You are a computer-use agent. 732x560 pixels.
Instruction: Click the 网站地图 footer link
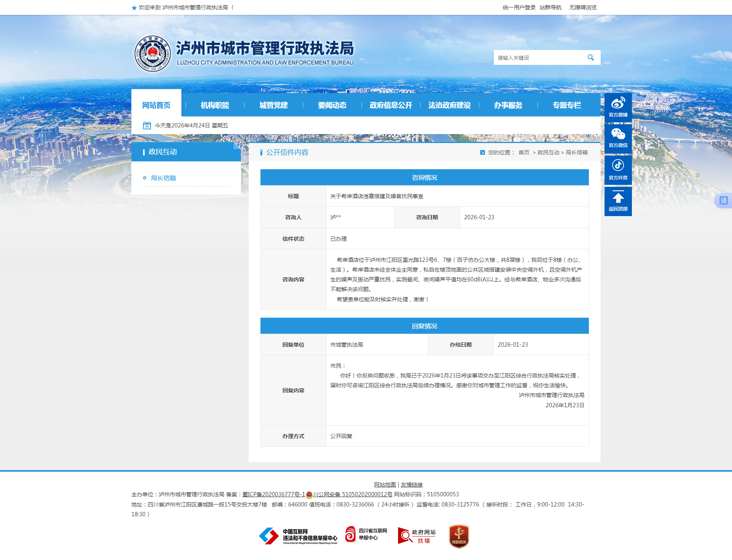point(385,485)
